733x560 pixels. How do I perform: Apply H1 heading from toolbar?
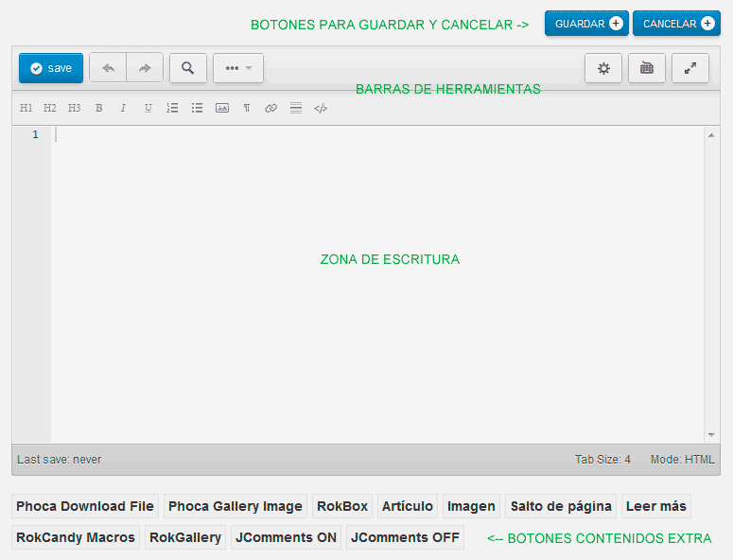tap(26, 109)
